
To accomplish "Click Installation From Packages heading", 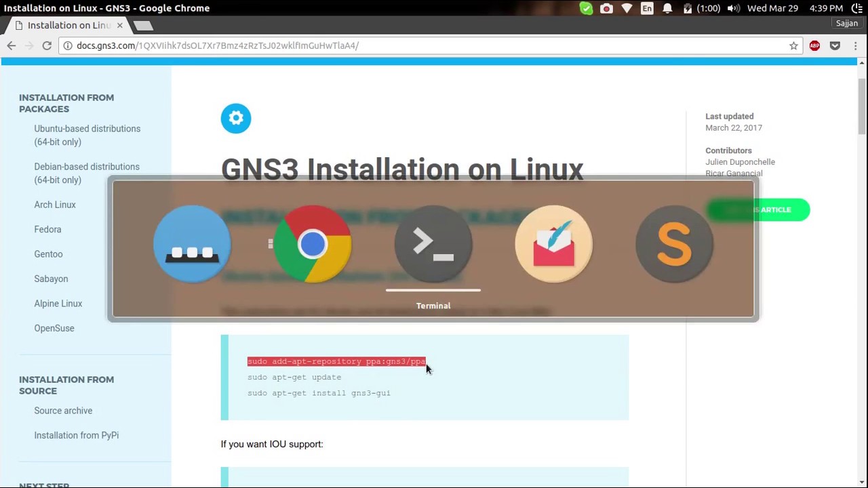I will point(66,103).
